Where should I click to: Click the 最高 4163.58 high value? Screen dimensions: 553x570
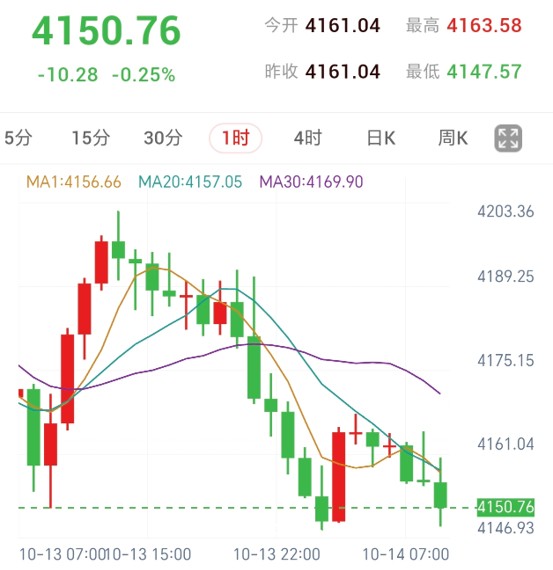coord(484,26)
